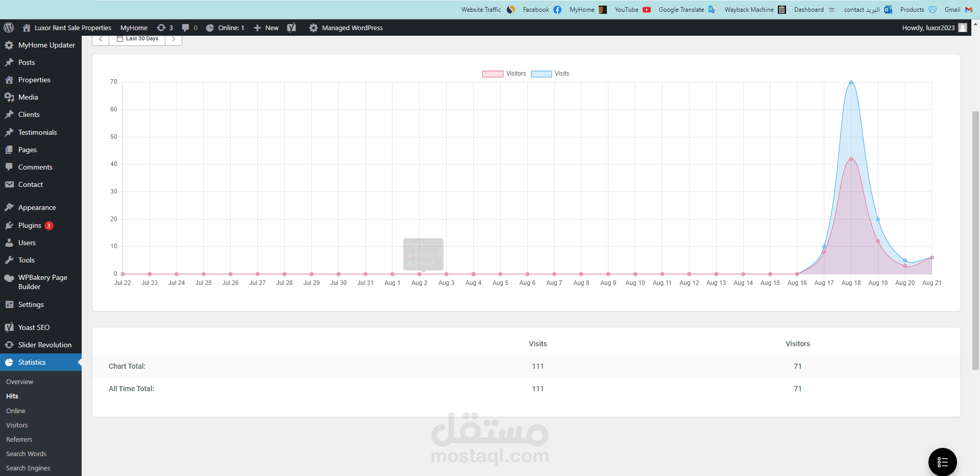Image resolution: width=980 pixels, height=476 pixels.
Task: Open the Website Traffic bookmark
Action: [x=488, y=10]
